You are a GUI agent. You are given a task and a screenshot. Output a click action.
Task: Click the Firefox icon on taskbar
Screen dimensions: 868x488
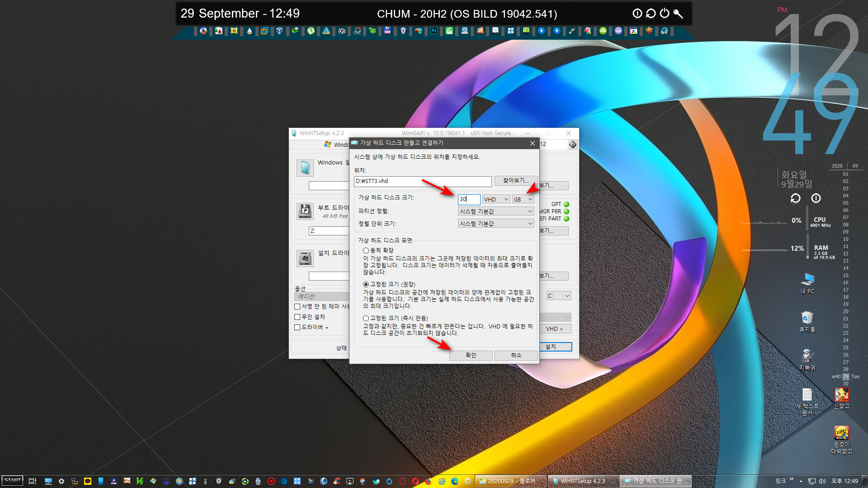click(428, 481)
